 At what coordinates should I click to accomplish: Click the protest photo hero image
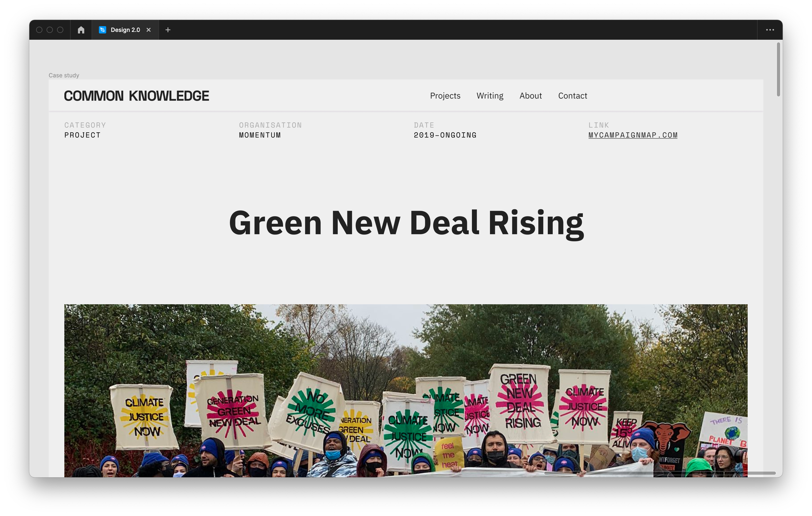[406, 391]
